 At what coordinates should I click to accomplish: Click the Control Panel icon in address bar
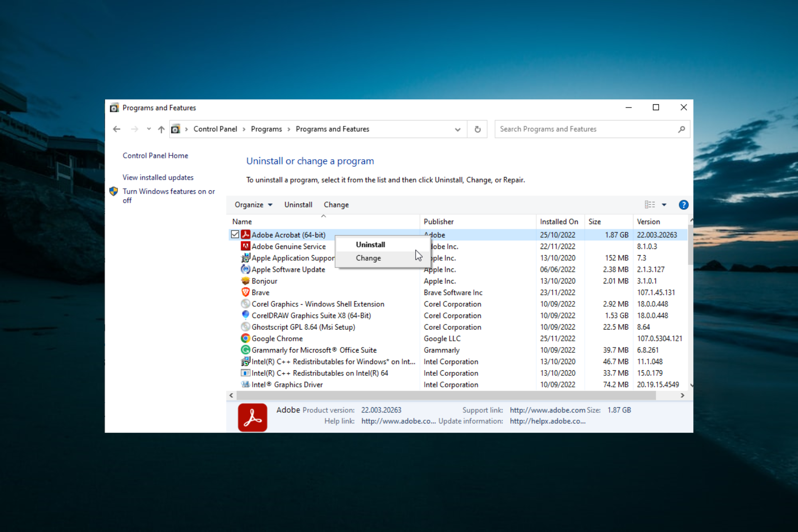(x=175, y=129)
